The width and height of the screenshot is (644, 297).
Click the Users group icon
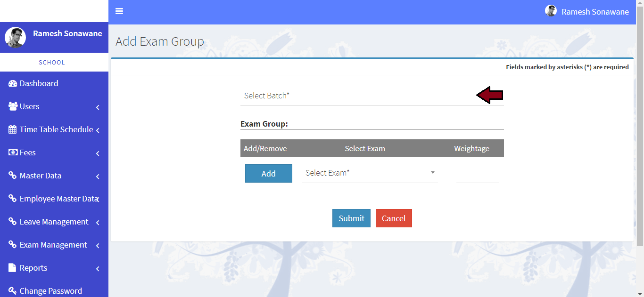pyautogui.click(x=13, y=106)
